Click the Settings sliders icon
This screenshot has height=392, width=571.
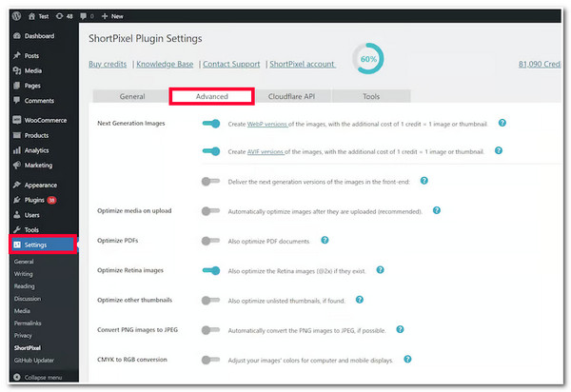(x=17, y=245)
